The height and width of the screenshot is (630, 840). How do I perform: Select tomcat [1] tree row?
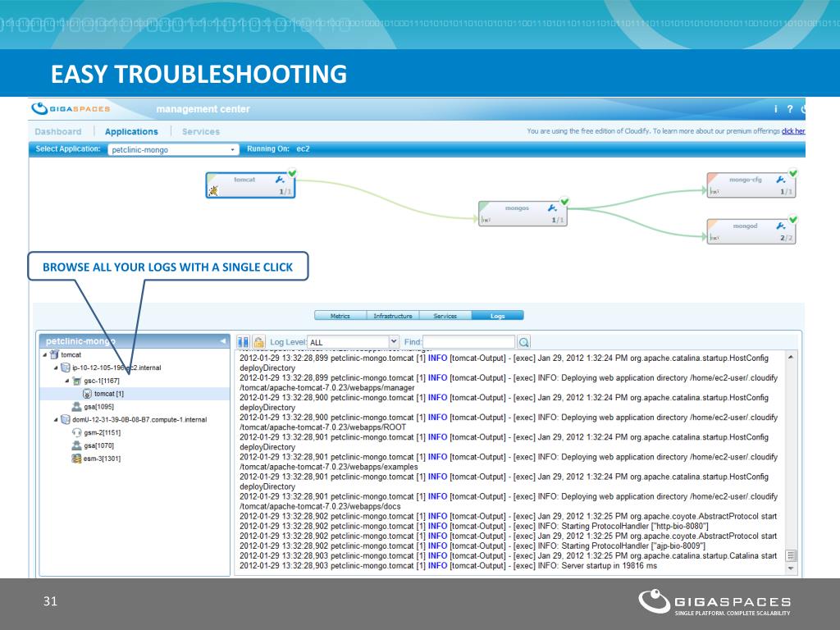point(135,394)
